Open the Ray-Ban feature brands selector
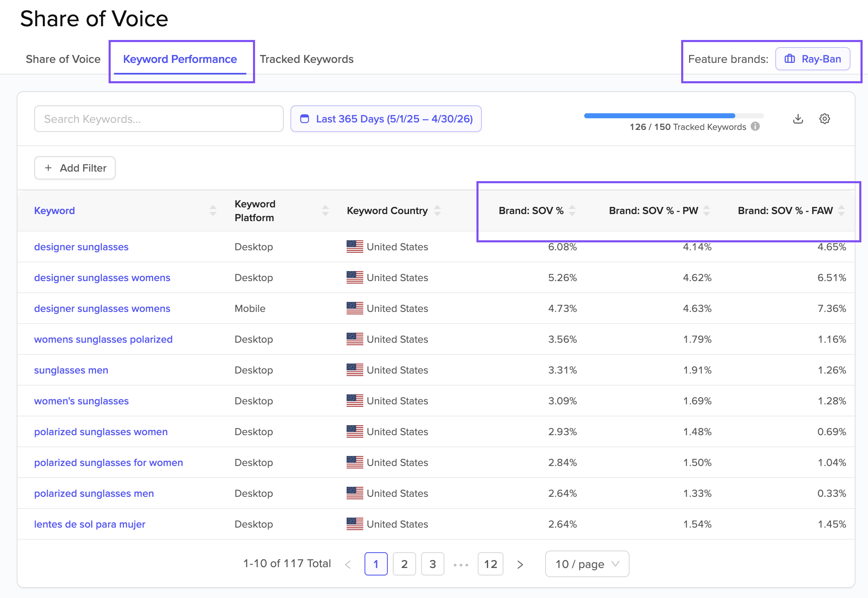The height and width of the screenshot is (598, 868). click(812, 59)
